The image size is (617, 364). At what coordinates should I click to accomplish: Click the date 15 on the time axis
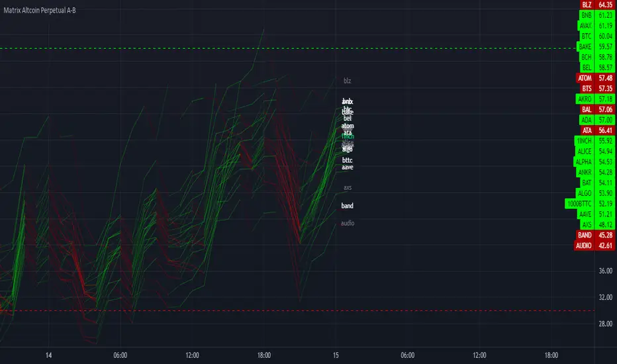tap(336, 355)
